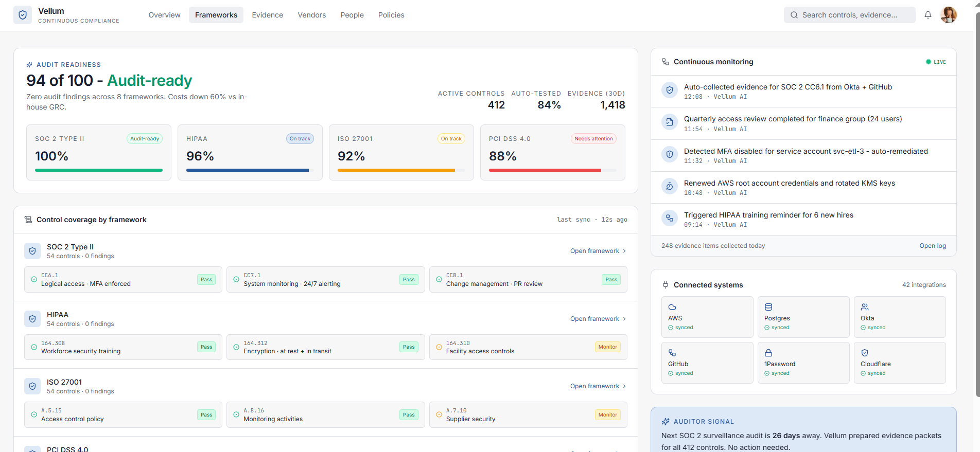Select the Frameworks tab

(x=216, y=15)
